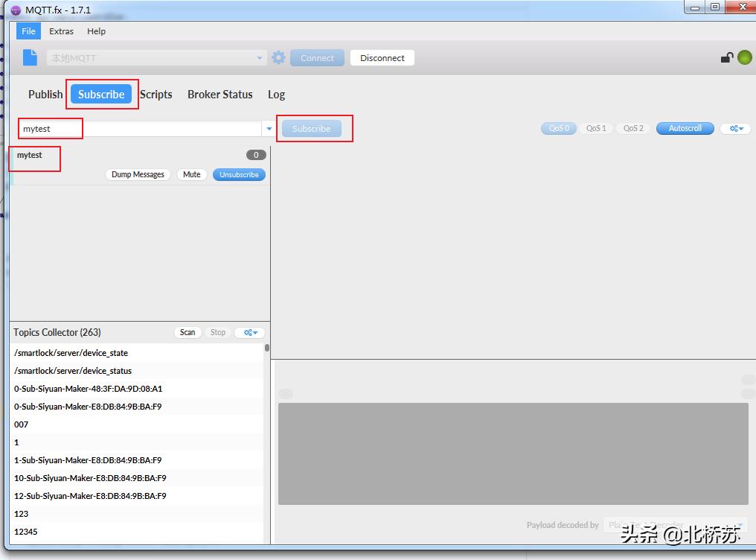756x560 pixels.
Task: Select topic 007 in the list
Action: tap(137, 424)
